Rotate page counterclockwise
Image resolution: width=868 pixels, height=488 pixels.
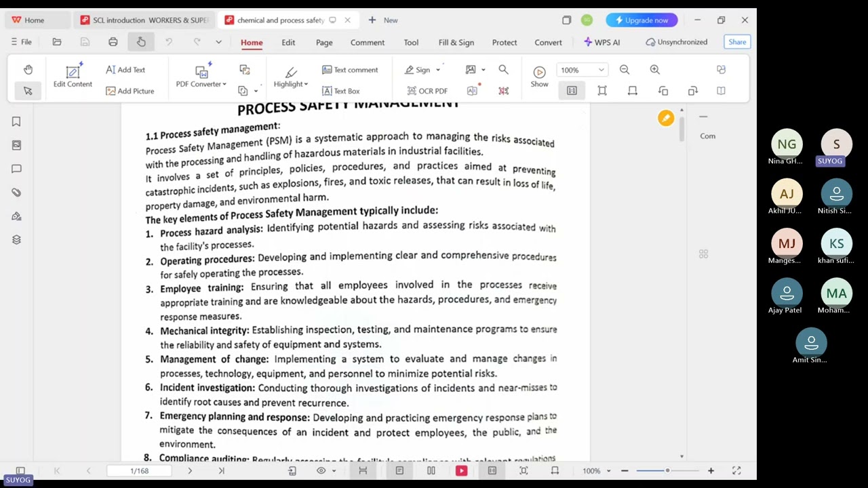point(663,91)
